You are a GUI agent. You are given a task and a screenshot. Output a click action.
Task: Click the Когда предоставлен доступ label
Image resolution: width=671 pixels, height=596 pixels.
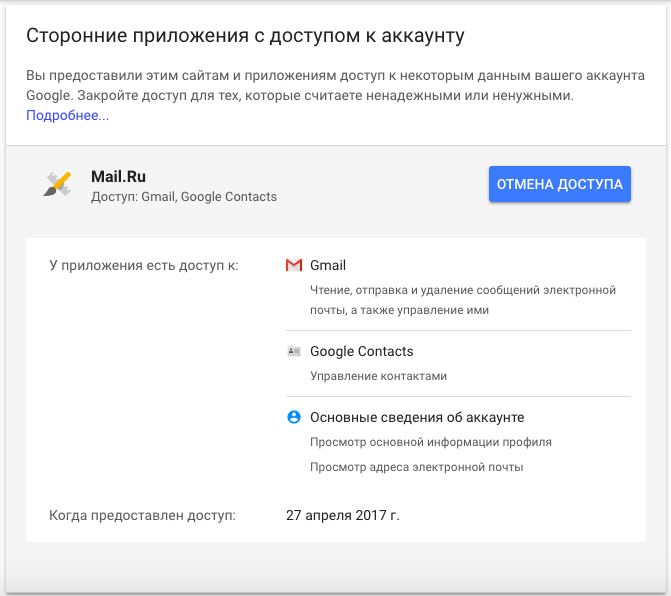pyautogui.click(x=142, y=516)
